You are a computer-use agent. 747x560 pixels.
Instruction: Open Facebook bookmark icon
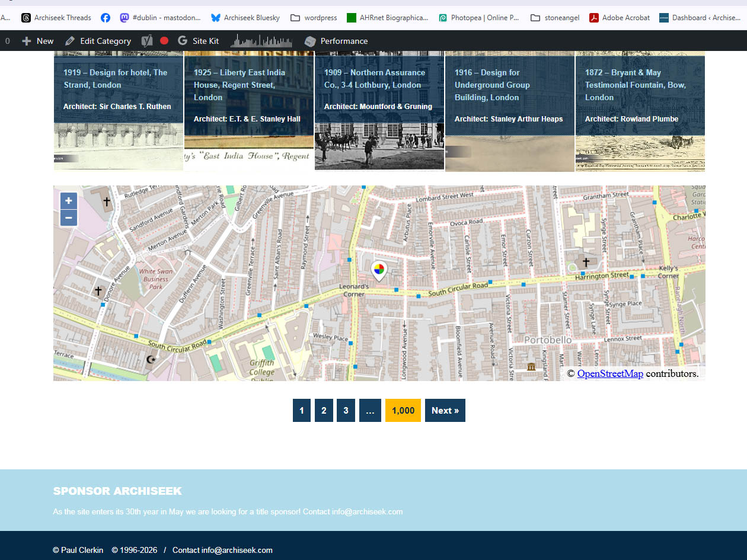click(x=106, y=18)
